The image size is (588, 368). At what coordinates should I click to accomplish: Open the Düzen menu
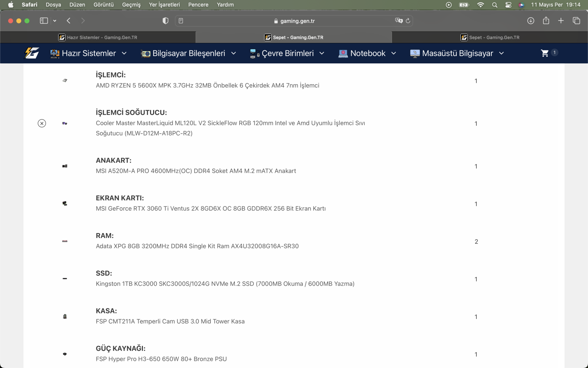(x=77, y=5)
